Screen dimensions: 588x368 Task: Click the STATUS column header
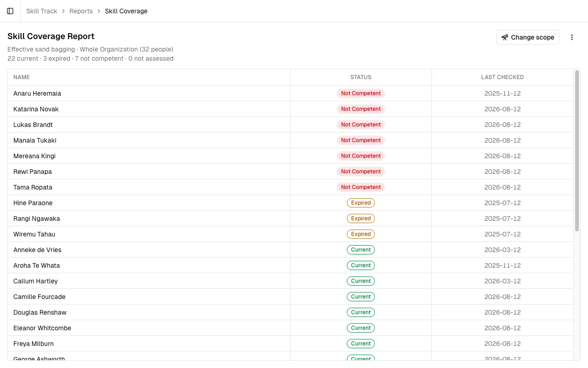click(x=361, y=77)
